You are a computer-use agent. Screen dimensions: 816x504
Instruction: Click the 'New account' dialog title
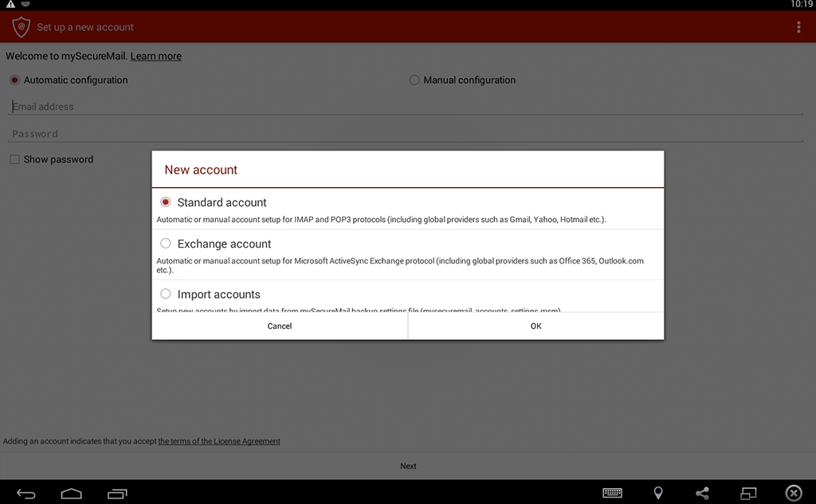[201, 170]
